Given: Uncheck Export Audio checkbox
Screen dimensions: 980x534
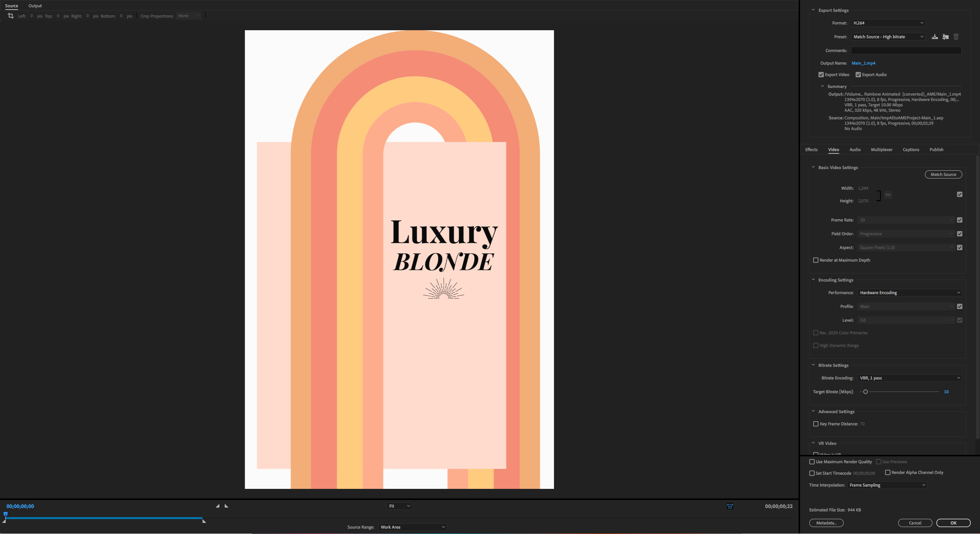Looking at the screenshot, I should (858, 75).
